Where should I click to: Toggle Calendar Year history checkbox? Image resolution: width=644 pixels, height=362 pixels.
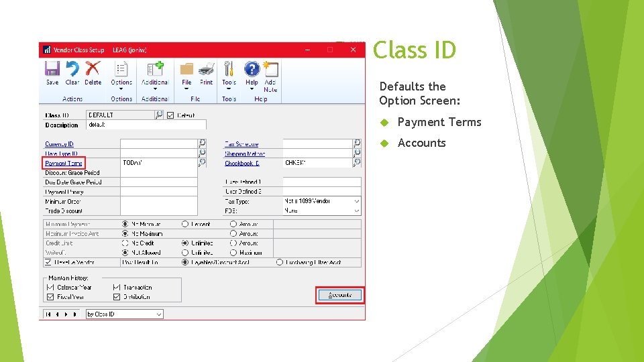click(x=50, y=288)
